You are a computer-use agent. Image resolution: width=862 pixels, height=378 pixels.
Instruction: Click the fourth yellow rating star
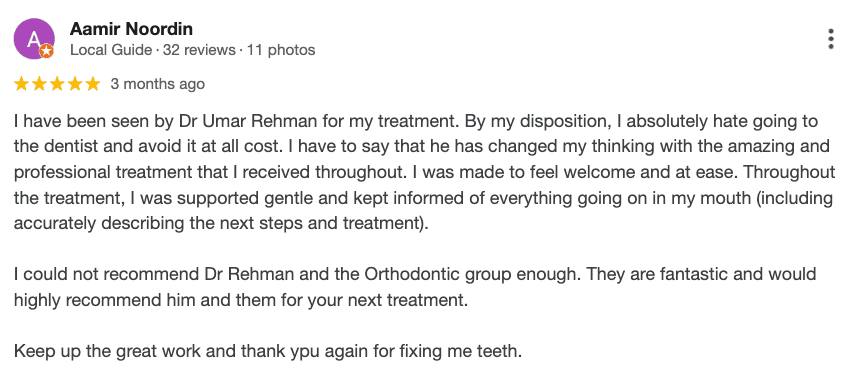[x=75, y=84]
